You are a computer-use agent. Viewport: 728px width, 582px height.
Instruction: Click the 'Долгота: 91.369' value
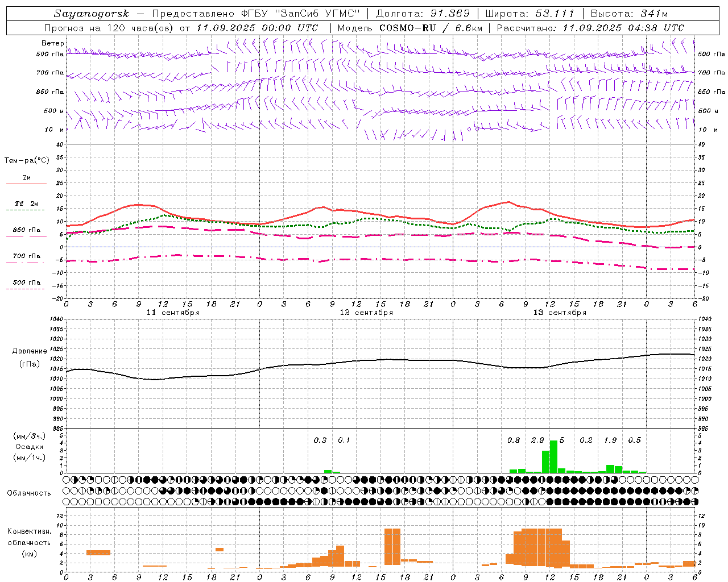(x=423, y=14)
